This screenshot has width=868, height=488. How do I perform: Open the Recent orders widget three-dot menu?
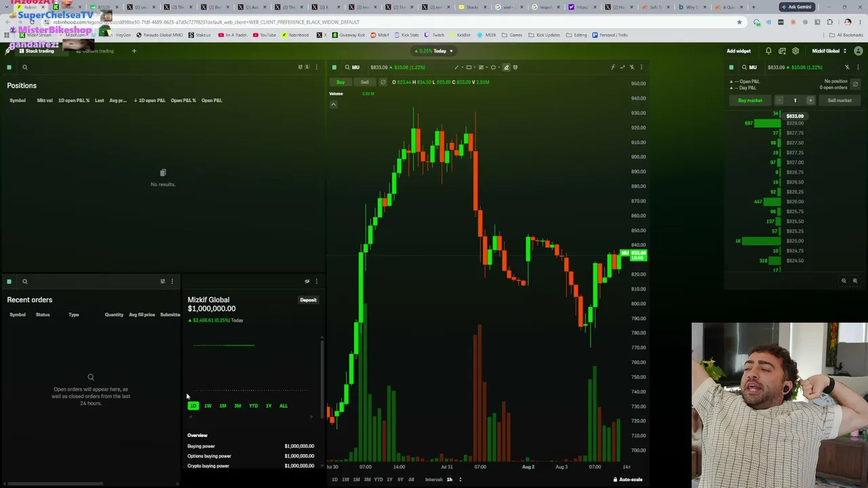coord(172,281)
